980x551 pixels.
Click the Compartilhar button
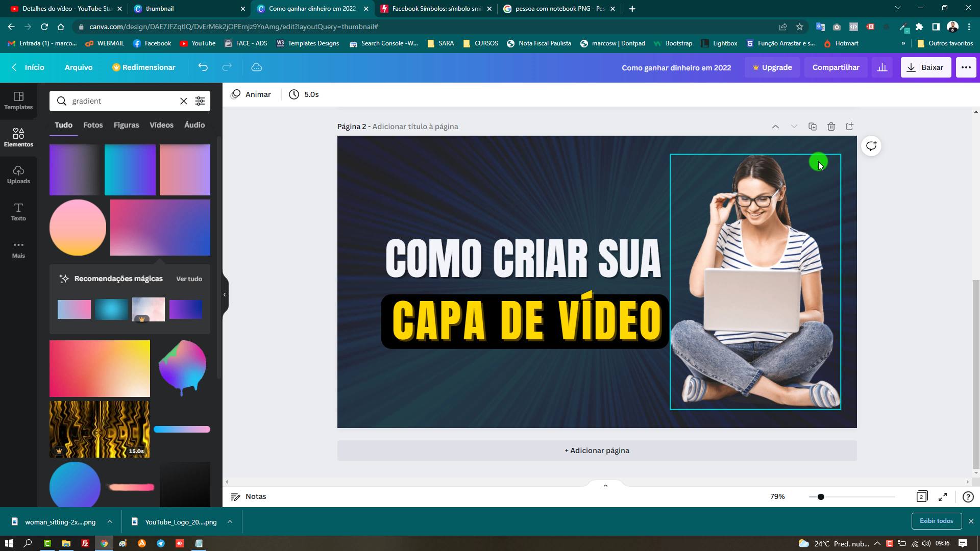[836, 67]
